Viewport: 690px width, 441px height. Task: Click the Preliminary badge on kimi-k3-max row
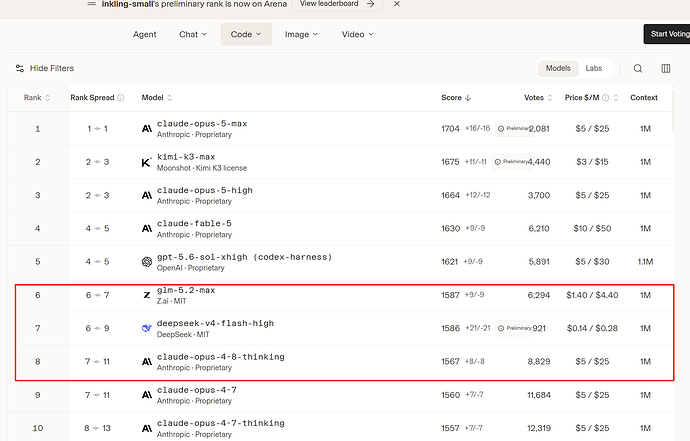coord(510,162)
